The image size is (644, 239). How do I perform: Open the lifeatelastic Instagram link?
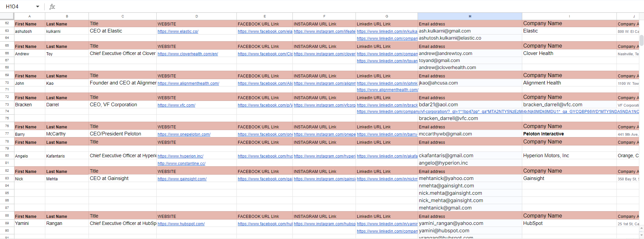(324, 32)
